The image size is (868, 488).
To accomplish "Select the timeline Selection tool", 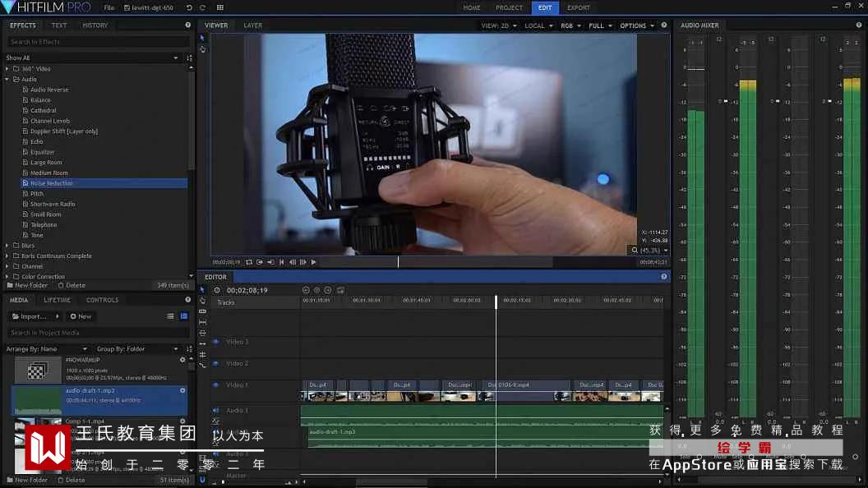I will tap(202, 290).
